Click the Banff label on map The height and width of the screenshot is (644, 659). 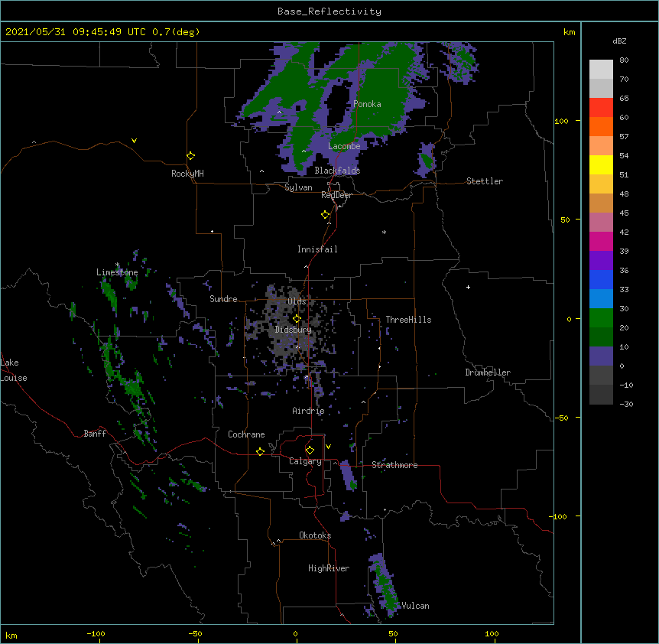coord(95,434)
